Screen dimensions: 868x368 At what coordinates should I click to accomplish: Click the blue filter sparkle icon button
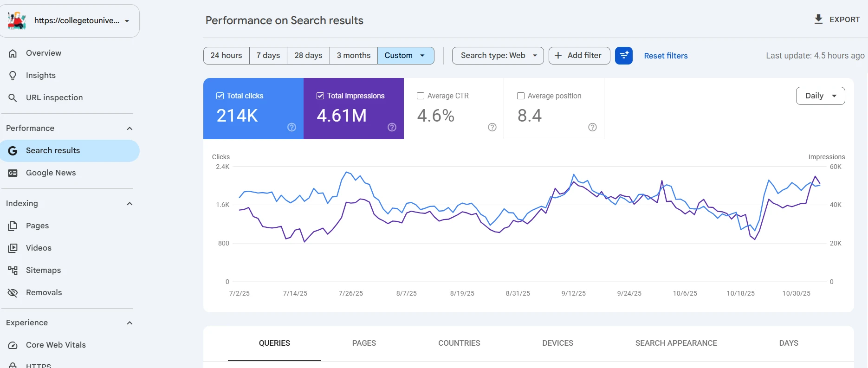coord(624,56)
